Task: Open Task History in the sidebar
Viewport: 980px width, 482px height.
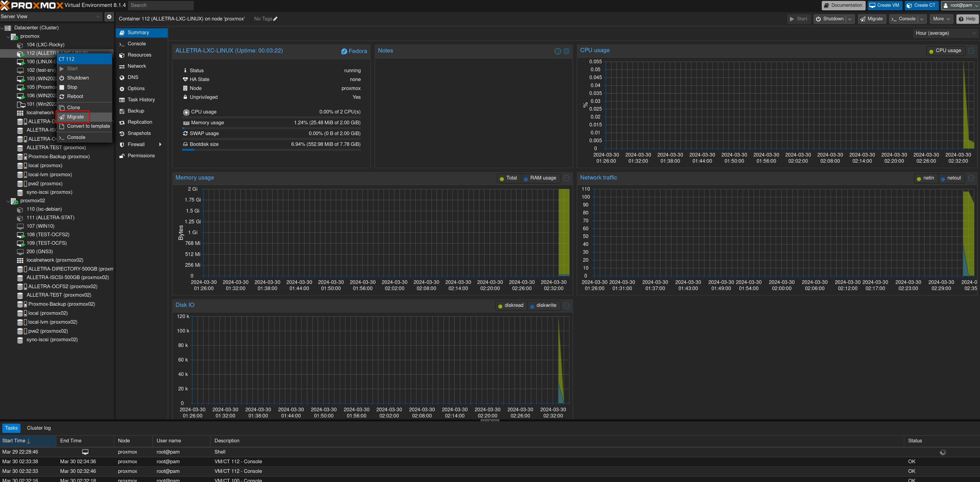Action: [141, 100]
